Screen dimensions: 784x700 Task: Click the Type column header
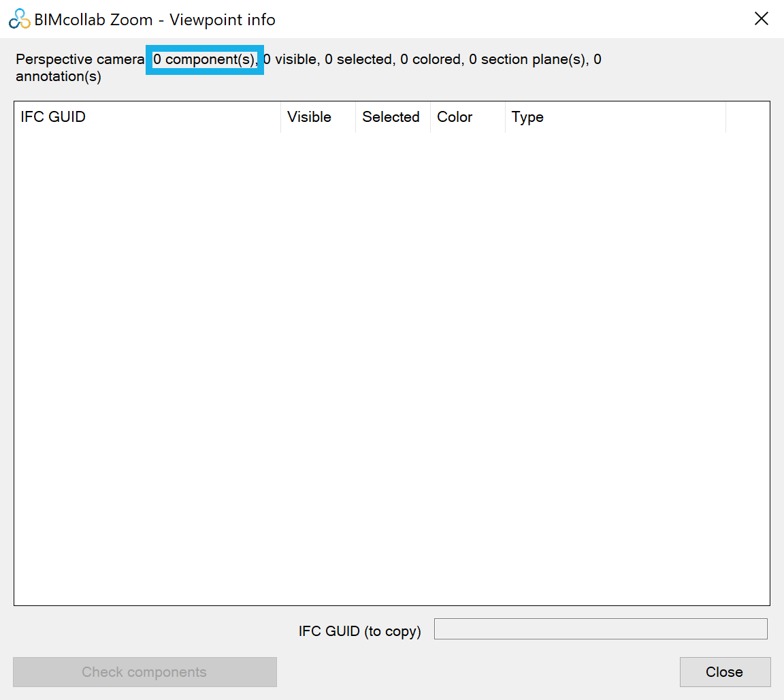click(615, 117)
